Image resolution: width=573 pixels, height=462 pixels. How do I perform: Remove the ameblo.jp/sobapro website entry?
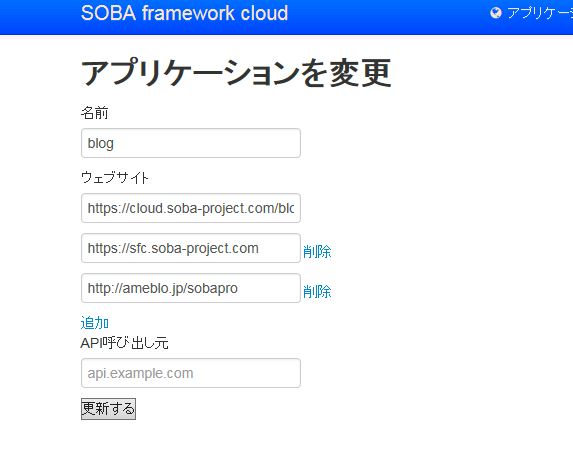tap(317, 291)
